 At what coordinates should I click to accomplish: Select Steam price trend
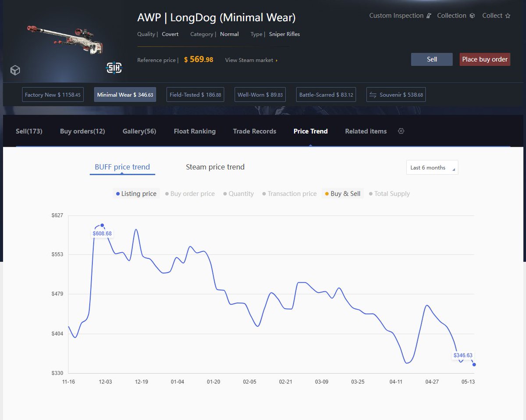215,167
